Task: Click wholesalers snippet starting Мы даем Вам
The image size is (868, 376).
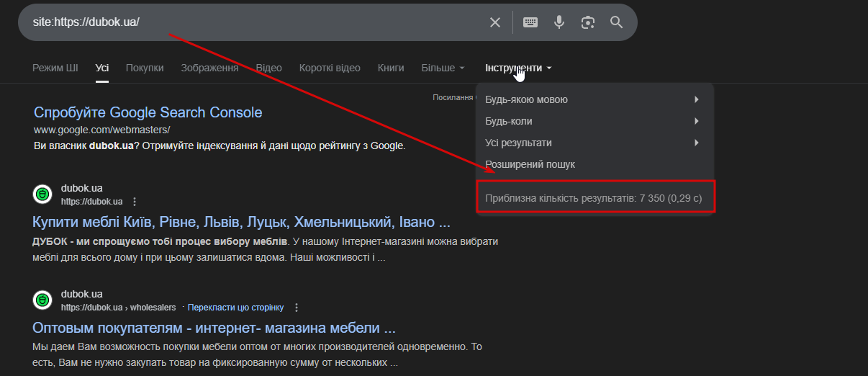Action: (257, 355)
